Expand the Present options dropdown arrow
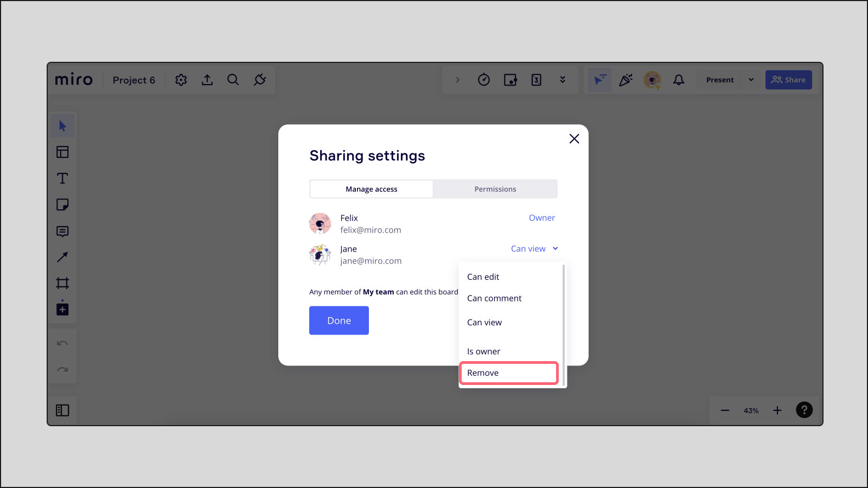868x488 pixels. pos(751,80)
